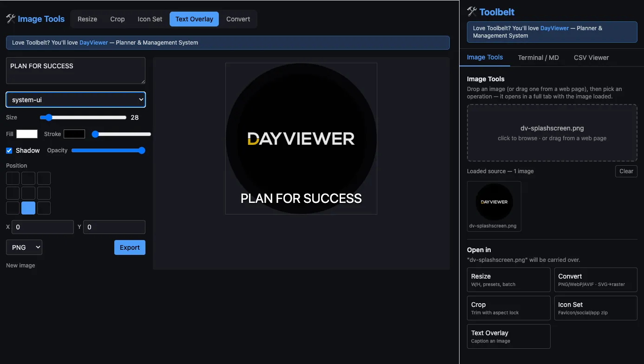The image size is (644, 364).
Task: Open the CSV Viewer tab
Action: [x=591, y=58]
